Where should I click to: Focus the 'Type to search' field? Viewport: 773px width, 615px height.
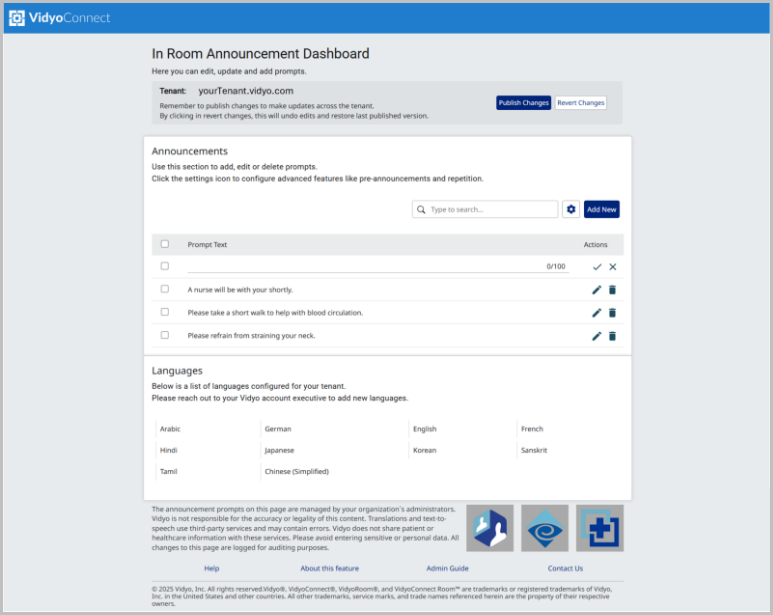(x=492, y=210)
